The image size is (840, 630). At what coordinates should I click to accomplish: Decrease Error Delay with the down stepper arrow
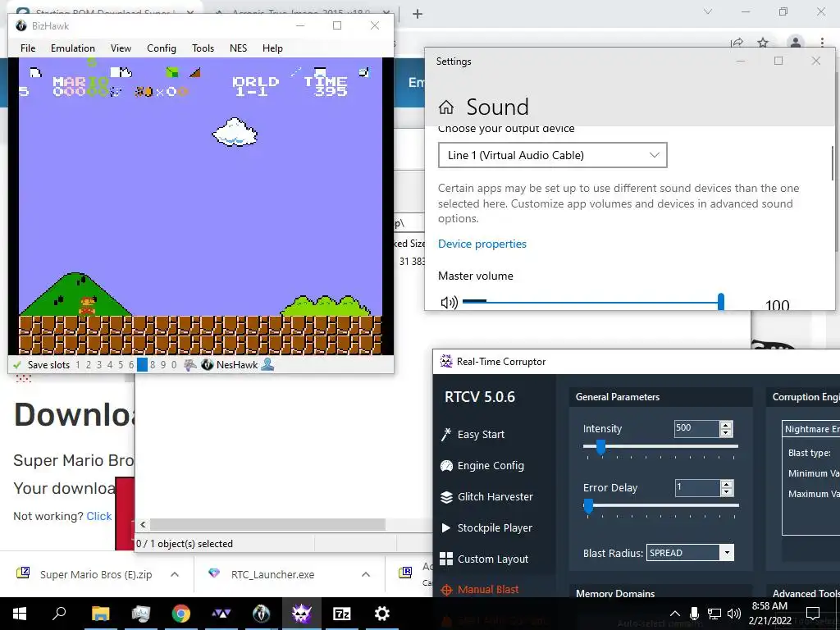point(727,492)
